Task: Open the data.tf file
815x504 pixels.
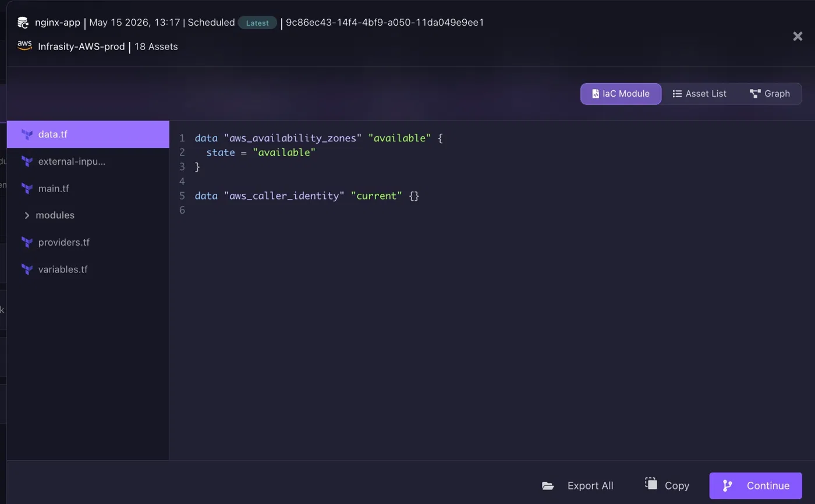Action: coord(88,134)
